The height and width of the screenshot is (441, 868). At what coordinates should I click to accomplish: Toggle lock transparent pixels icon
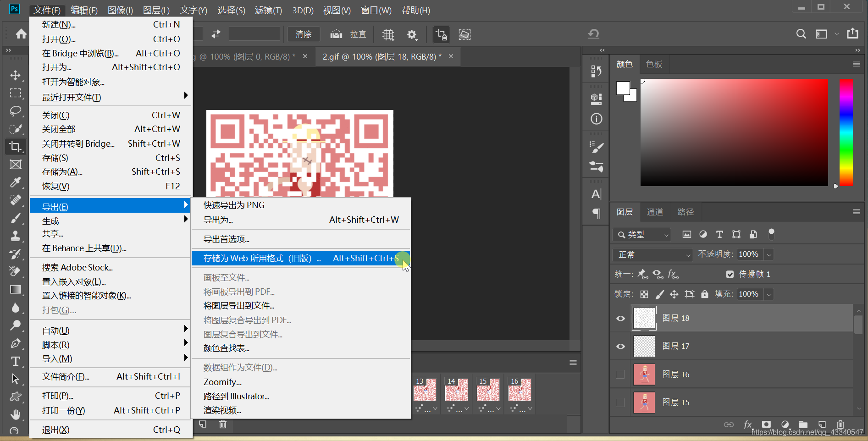pos(644,294)
